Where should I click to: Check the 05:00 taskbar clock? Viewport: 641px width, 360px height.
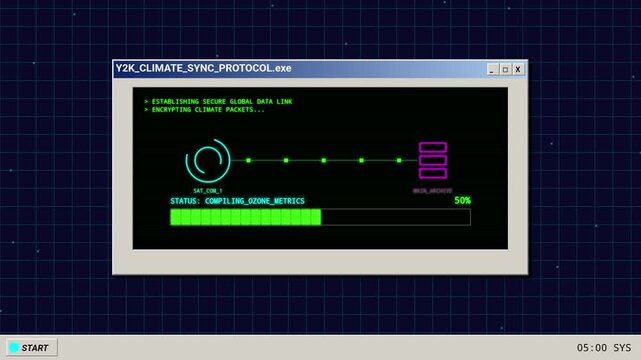pyautogui.click(x=592, y=348)
